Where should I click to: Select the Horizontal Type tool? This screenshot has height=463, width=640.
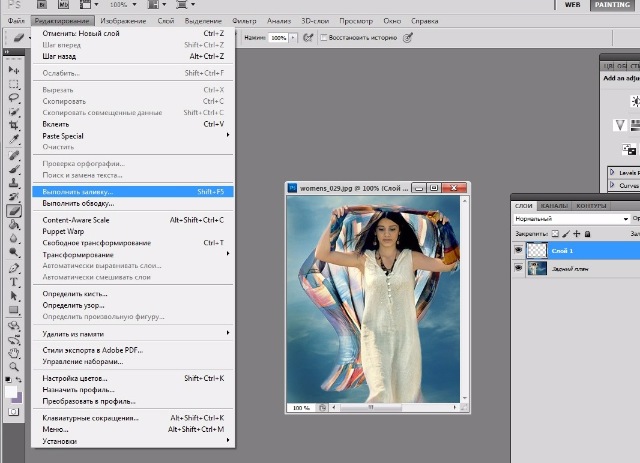pos(14,282)
